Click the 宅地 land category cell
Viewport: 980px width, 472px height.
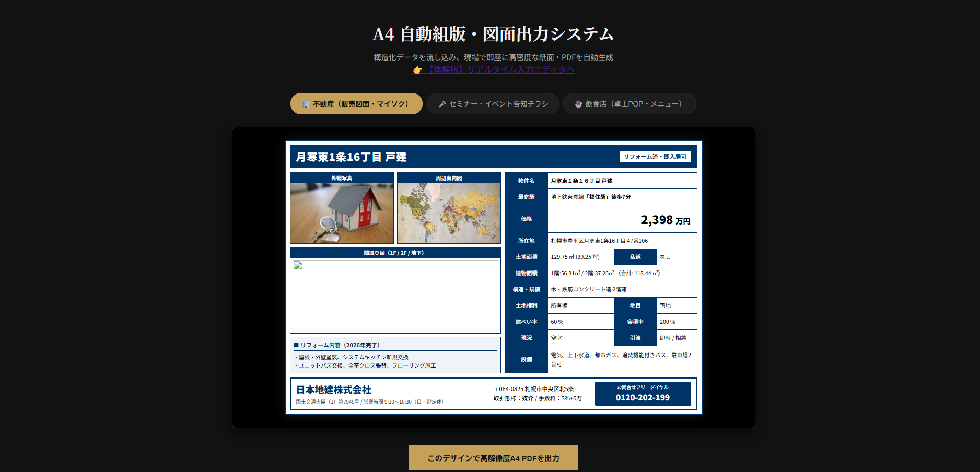click(676, 305)
